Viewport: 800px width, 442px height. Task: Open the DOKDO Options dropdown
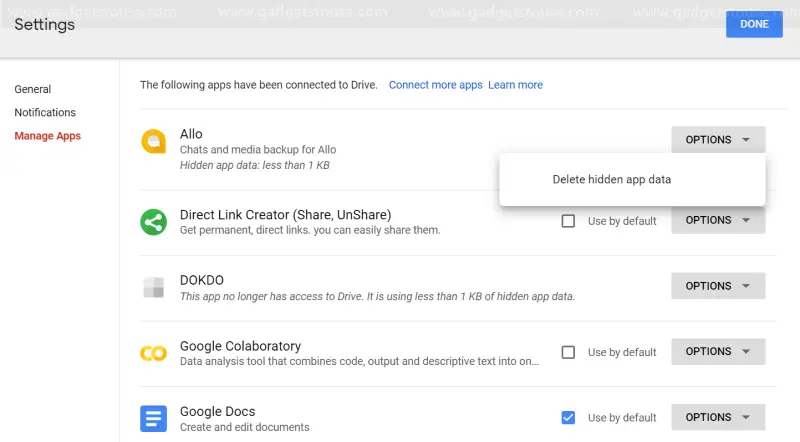(718, 286)
